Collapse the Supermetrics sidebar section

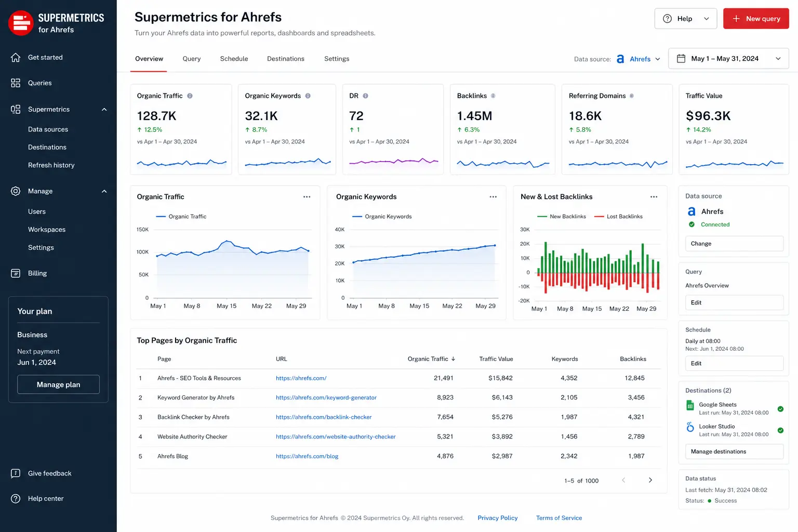tap(104, 109)
